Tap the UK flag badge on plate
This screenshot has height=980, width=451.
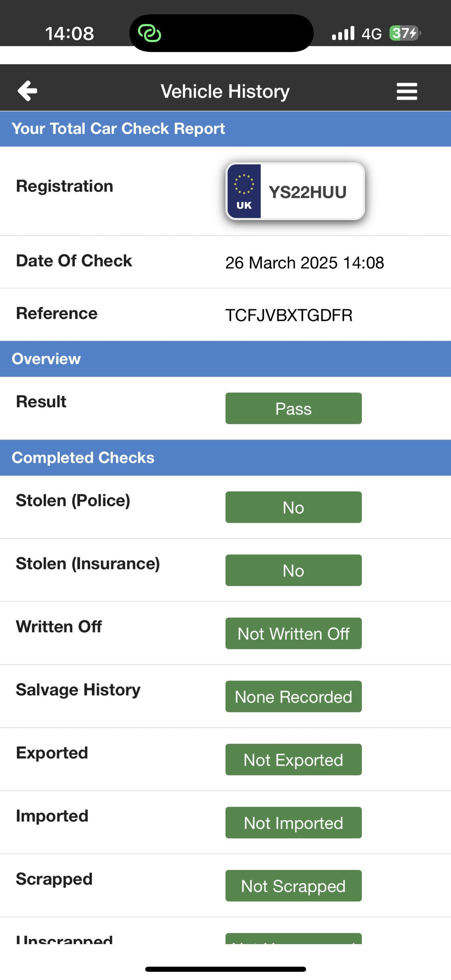click(x=244, y=191)
